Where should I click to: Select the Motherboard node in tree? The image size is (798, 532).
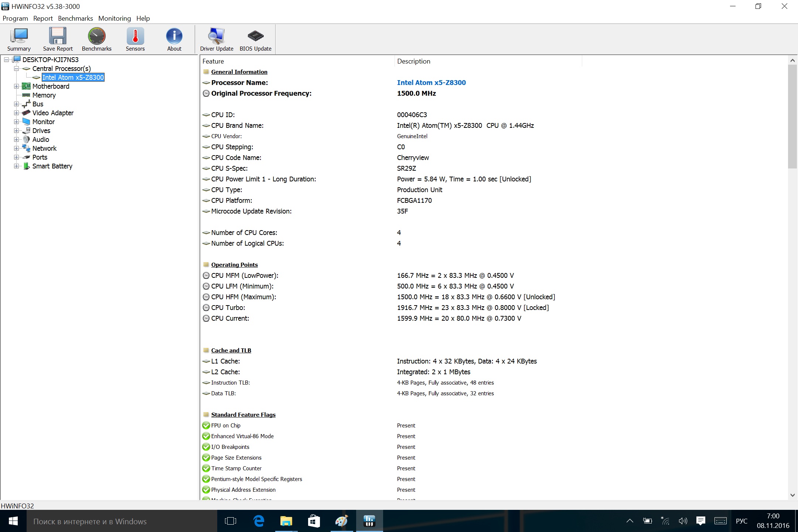[51, 86]
